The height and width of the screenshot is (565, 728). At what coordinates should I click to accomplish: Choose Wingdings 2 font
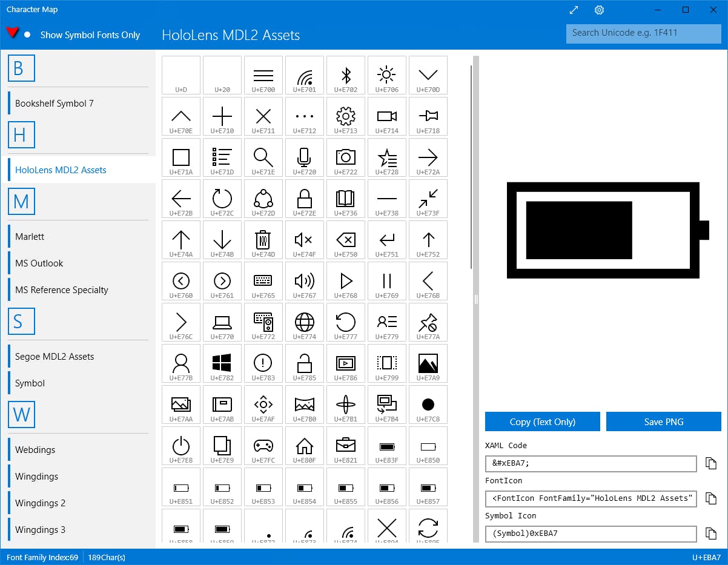click(x=78, y=503)
